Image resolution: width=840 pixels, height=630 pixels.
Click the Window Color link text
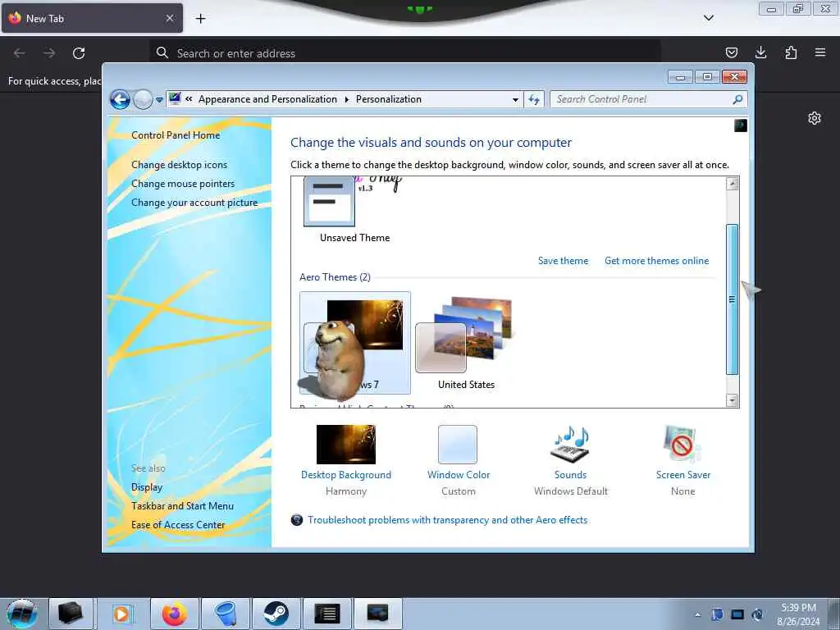point(459,475)
